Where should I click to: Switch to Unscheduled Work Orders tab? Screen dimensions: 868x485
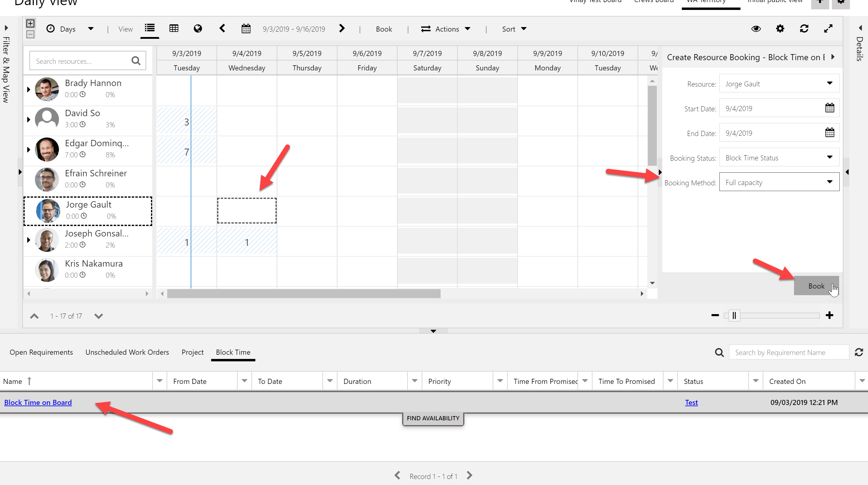point(128,352)
